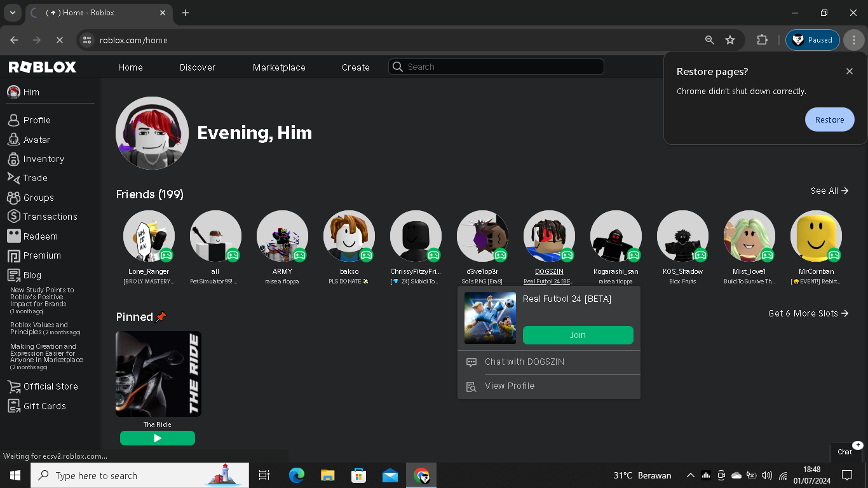The width and height of the screenshot is (868, 488).
Task: Open Chrome three-dot menu
Action: pos(854,40)
